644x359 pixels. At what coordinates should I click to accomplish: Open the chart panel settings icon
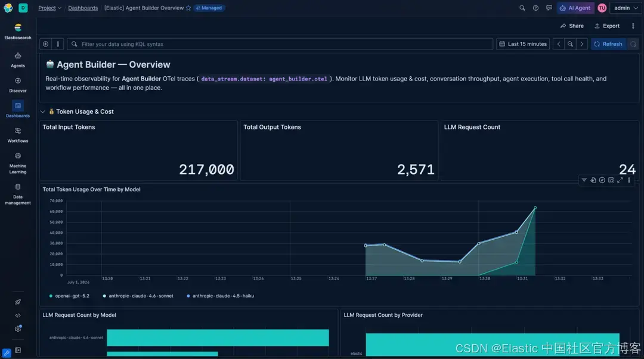click(x=593, y=180)
